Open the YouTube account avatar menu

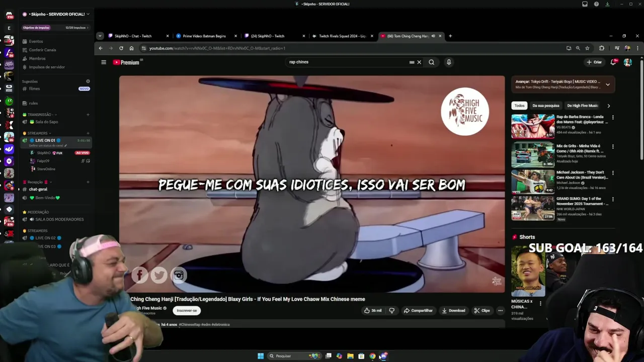pos(628,62)
